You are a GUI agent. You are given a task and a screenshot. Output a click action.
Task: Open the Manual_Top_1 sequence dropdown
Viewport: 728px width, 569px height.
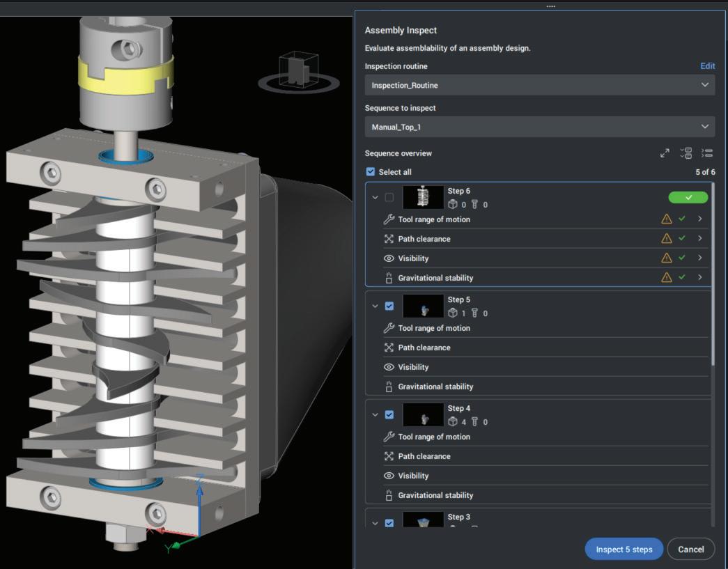[x=539, y=127]
